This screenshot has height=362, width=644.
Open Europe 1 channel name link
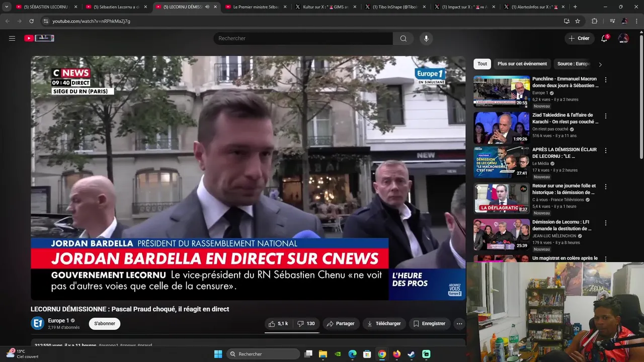point(58,320)
